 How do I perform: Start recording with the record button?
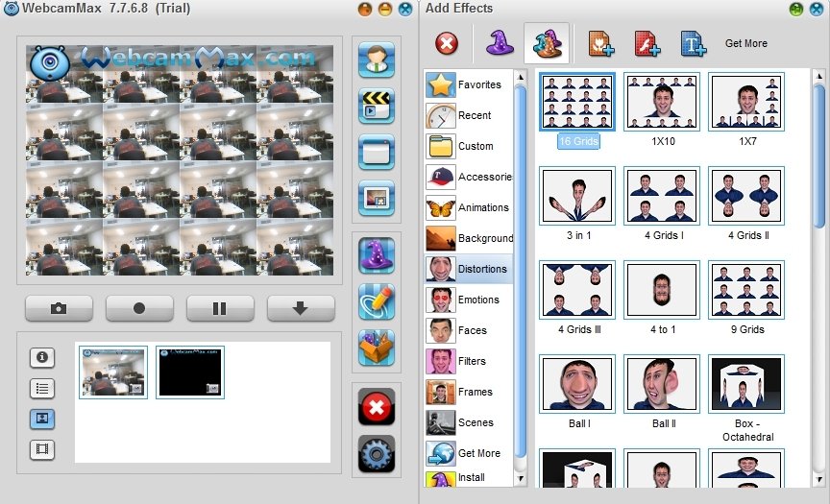(139, 308)
